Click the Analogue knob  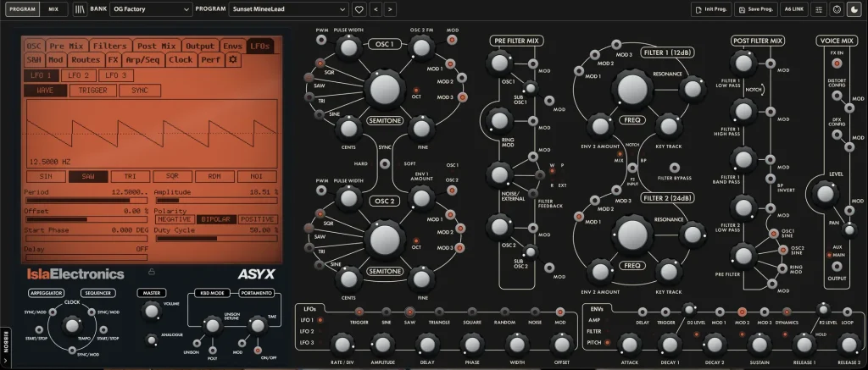pos(151,340)
